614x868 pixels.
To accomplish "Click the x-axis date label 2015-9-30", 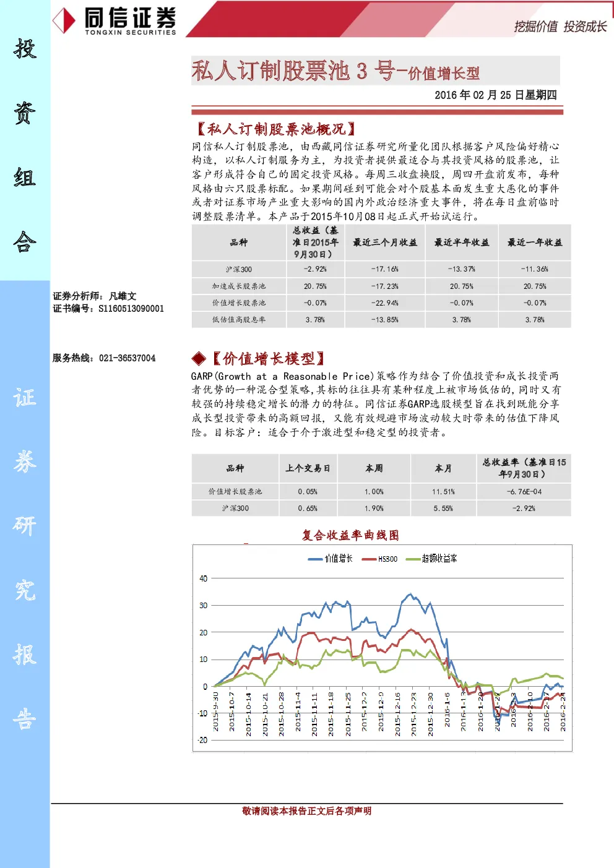I will (215, 712).
